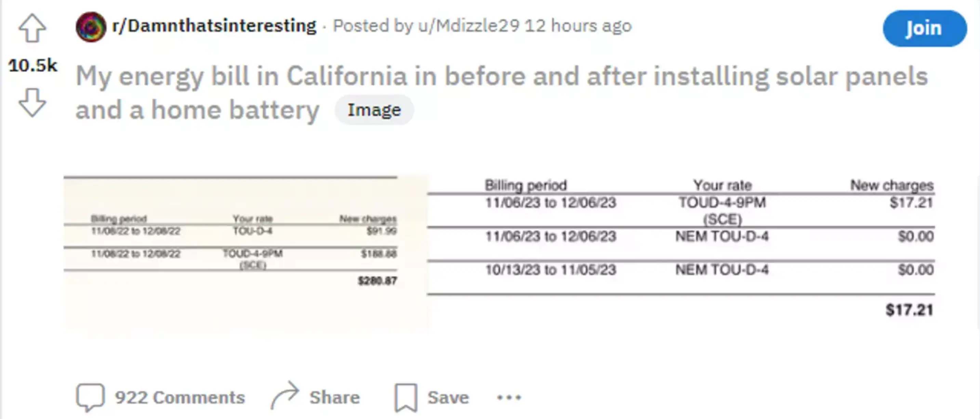
Task: Click the Save label text
Action: point(448,397)
